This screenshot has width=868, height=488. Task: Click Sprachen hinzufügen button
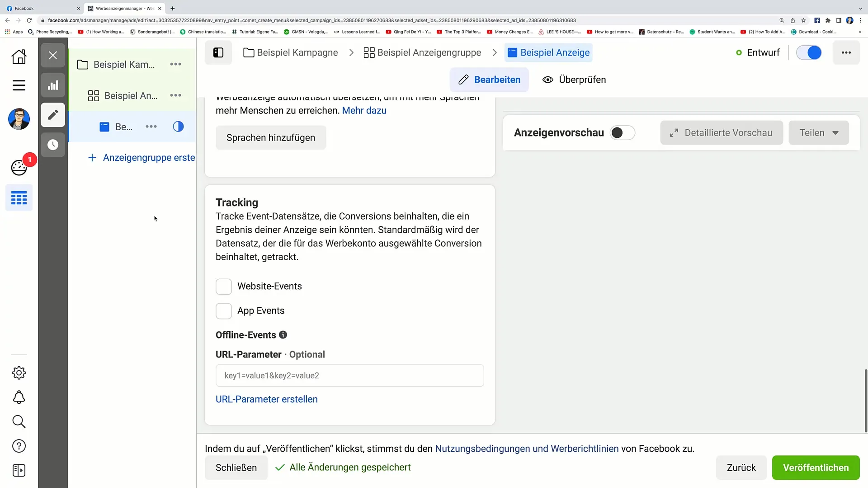coord(271,138)
